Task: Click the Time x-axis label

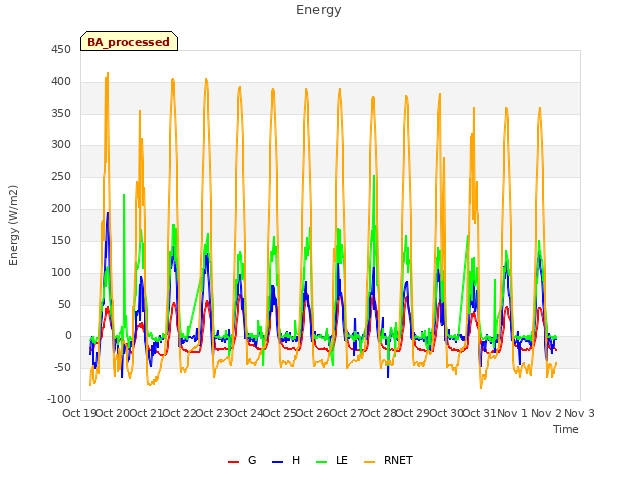Action: coord(566,429)
